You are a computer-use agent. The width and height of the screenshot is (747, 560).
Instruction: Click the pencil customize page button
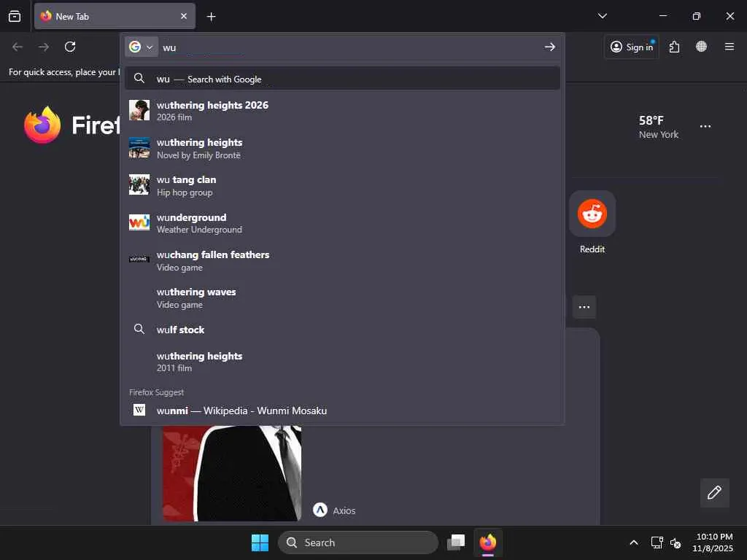(714, 492)
